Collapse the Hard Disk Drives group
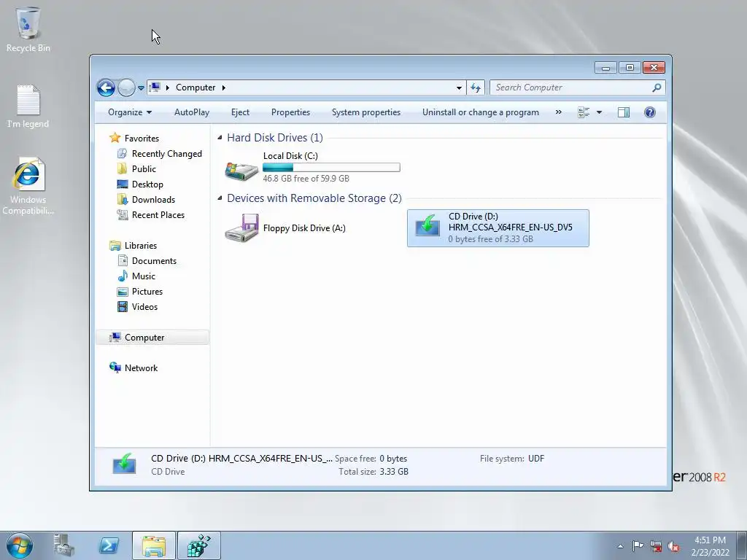This screenshot has height=560, width=747. coord(220,138)
